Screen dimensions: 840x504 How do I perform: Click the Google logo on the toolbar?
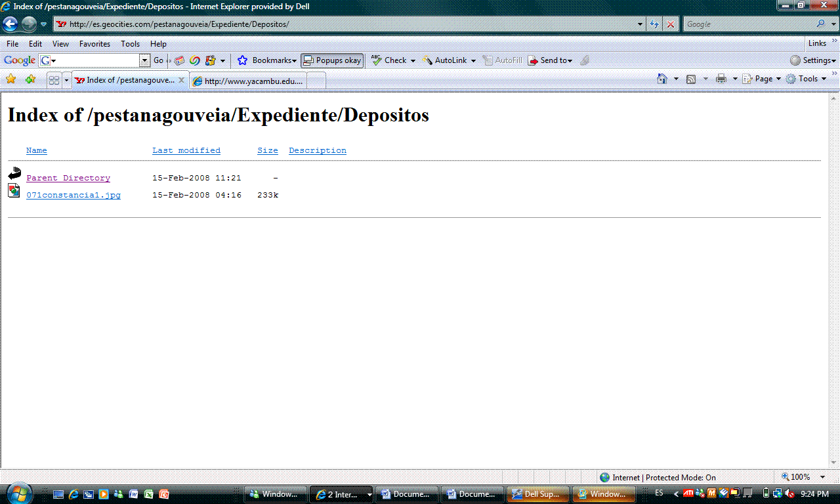pos(20,60)
